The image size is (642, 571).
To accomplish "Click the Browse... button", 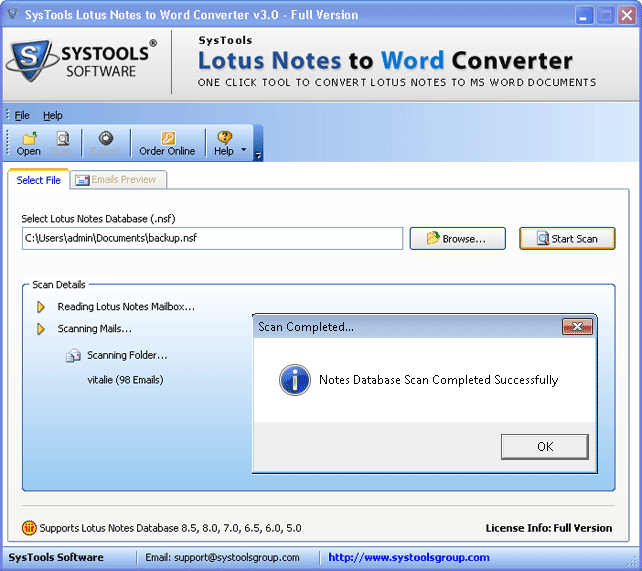I will 457,239.
